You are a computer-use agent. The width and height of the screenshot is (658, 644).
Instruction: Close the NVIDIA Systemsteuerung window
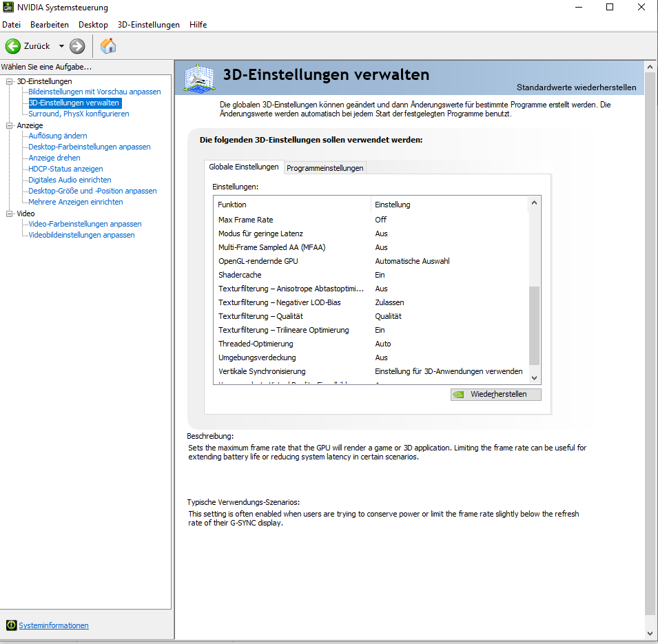pyautogui.click(x=641, y=7)
